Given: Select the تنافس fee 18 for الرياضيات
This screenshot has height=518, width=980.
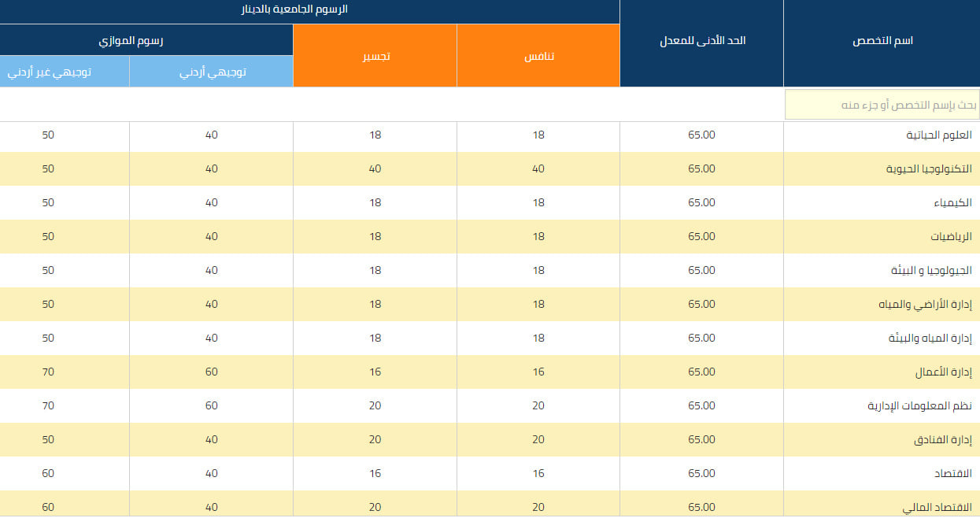Looking at the screenshot, I should (538, 236).
